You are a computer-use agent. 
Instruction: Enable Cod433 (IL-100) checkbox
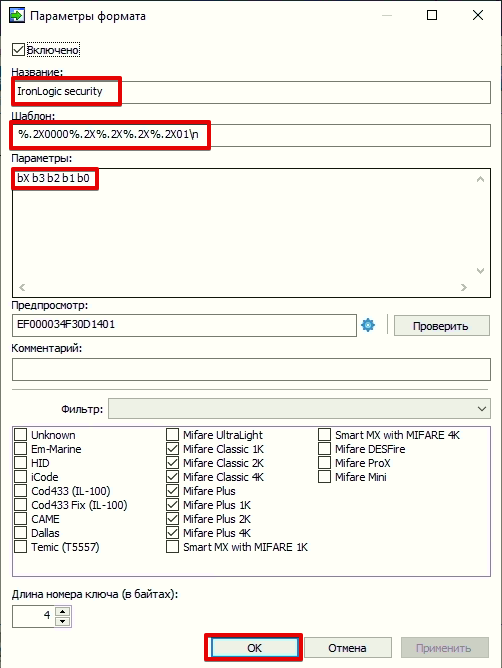(x=20, y=491)
